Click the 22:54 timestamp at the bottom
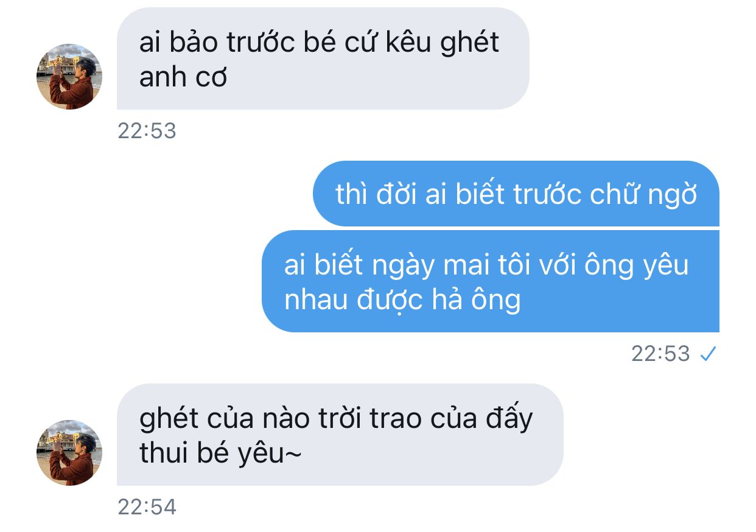 coord(147,507)
